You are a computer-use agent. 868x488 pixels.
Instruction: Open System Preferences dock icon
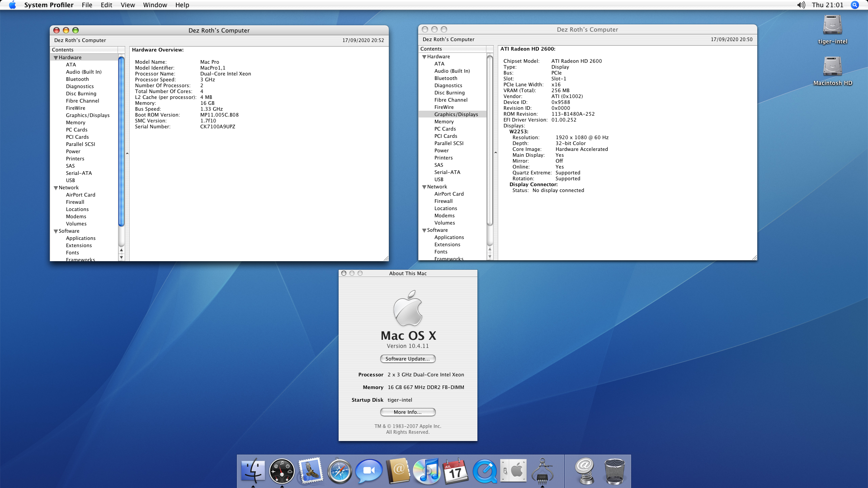coord(514,471)
